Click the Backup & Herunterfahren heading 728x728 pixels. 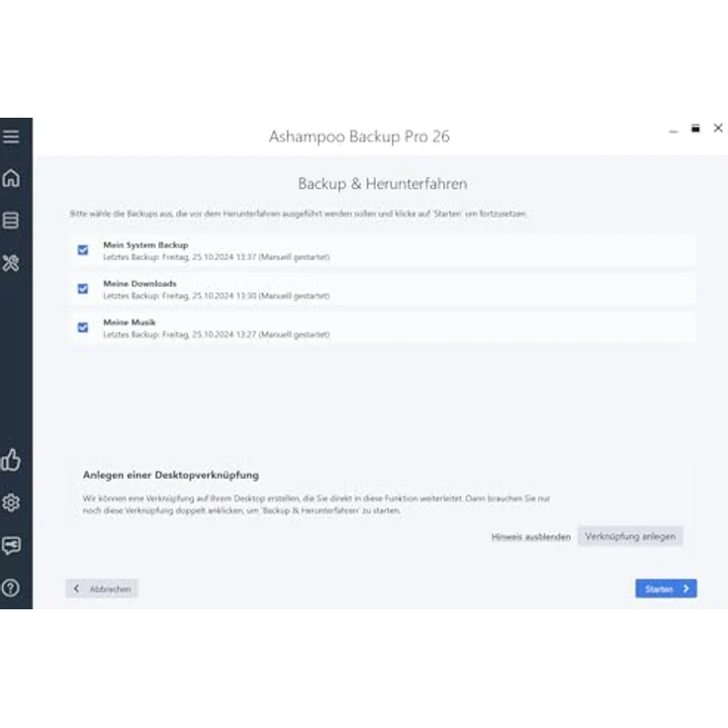[x=382, y=183]
